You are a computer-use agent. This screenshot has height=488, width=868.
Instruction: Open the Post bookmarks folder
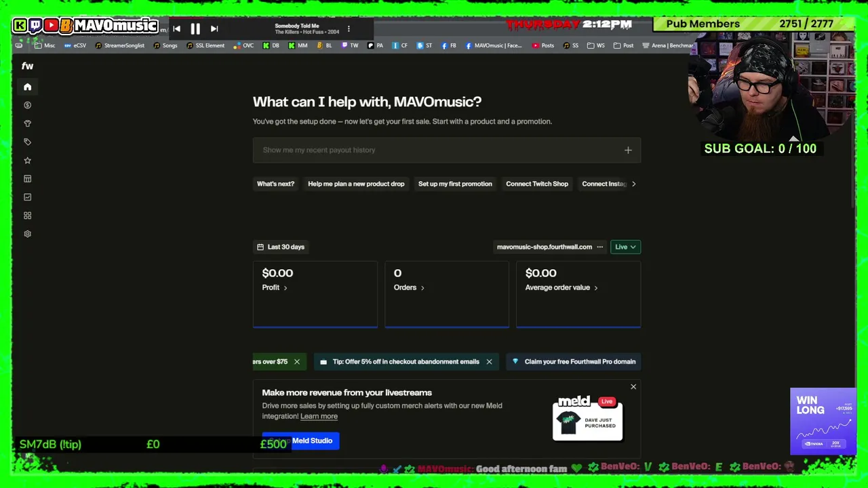pyautogui.click(x=624, y=45)
